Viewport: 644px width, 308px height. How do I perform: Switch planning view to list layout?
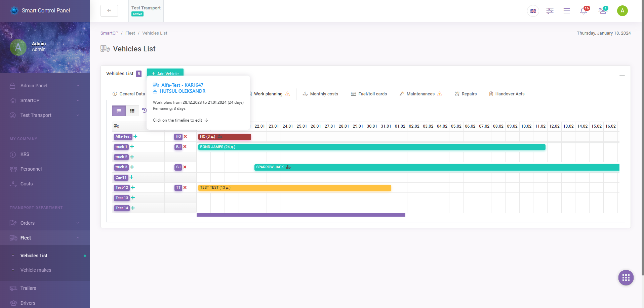coord(119,111)
